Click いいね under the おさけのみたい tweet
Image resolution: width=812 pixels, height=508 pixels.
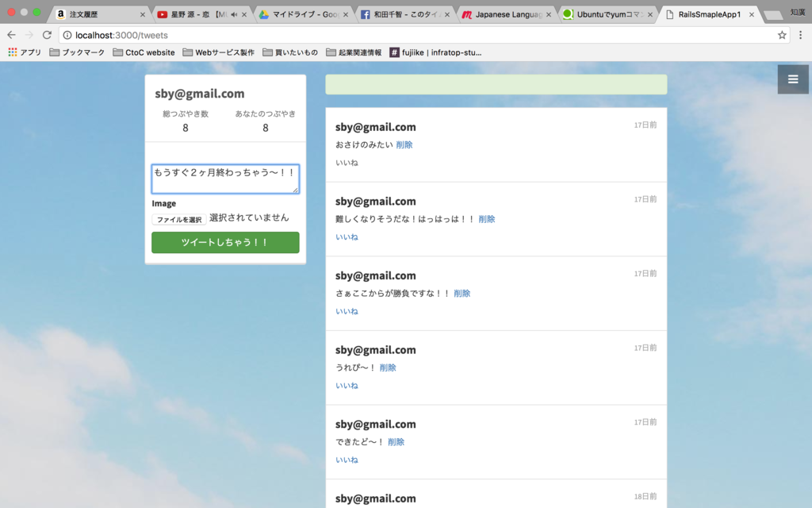(x=347, y=163)
